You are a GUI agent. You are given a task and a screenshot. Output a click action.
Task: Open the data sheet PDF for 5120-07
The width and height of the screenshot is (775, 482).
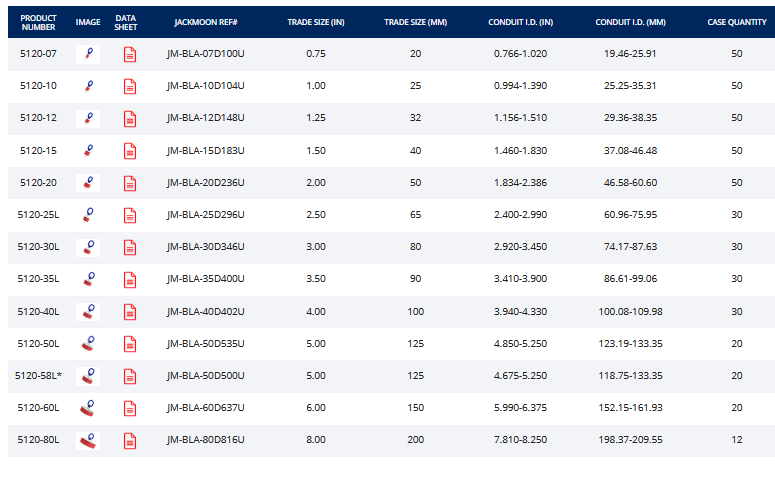coord(129,54)
